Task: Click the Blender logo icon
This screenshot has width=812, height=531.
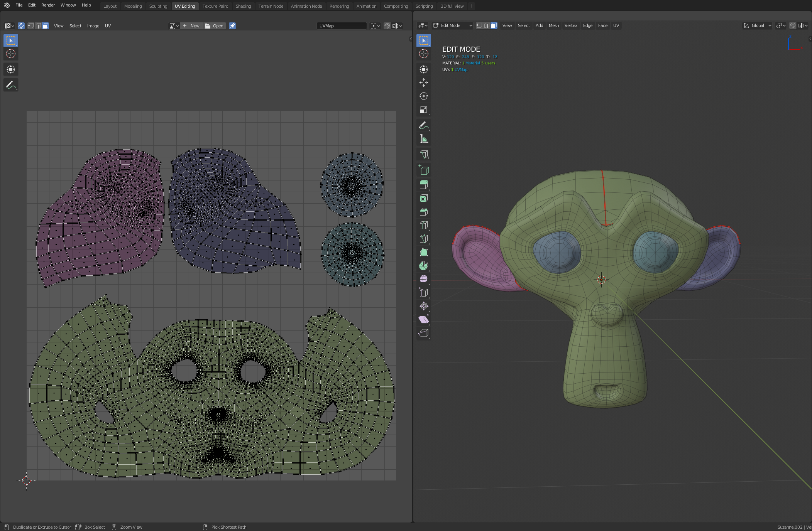Action: pyautogui.click(x=7, y=5)
